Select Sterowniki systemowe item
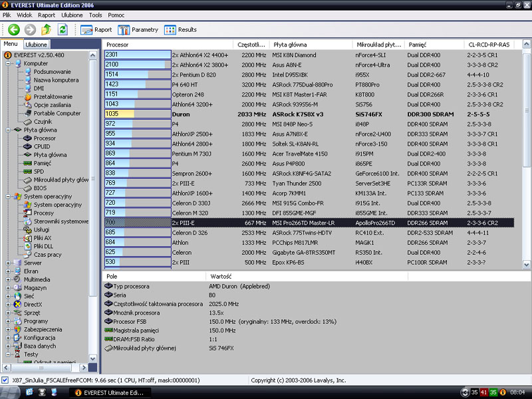Image resolution: width=532 pixels, height=399 pixels. coord(61,221)
